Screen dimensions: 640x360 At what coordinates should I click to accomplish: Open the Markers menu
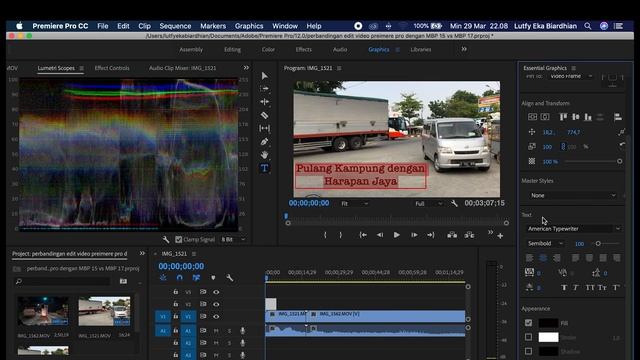(213, 26)
